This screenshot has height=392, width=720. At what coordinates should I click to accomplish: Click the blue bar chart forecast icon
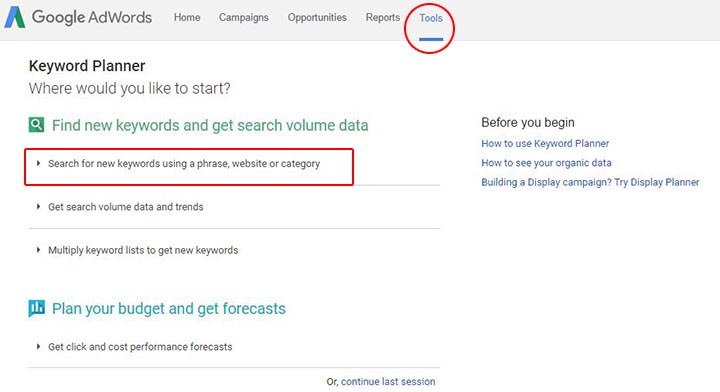click(x=36, y=308)
